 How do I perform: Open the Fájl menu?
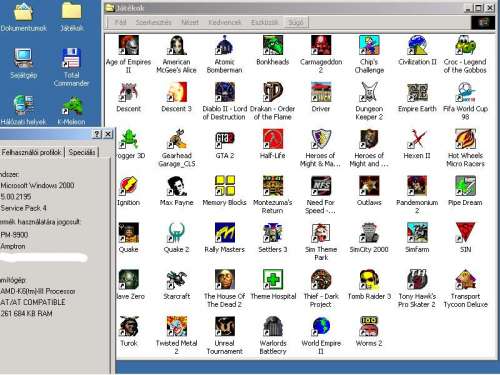[x=120, y=22]
